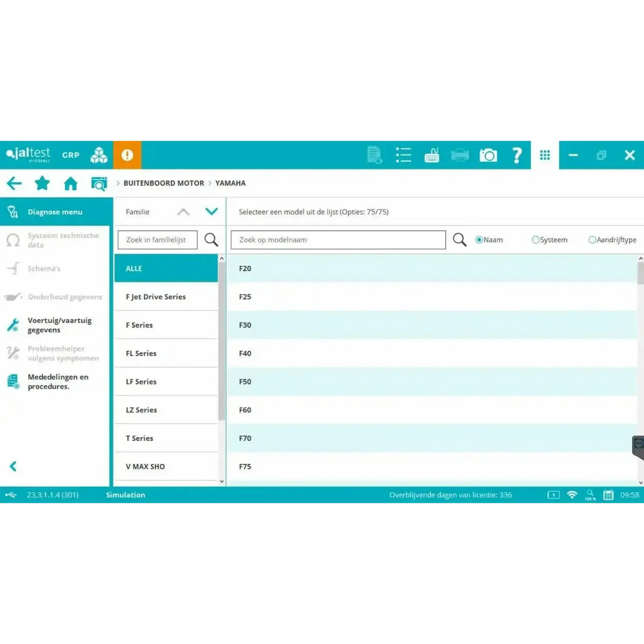The width and height of the screenshot is (644, 644).
Task: Open the orange alert warning icon
Action: pos(127,155)
